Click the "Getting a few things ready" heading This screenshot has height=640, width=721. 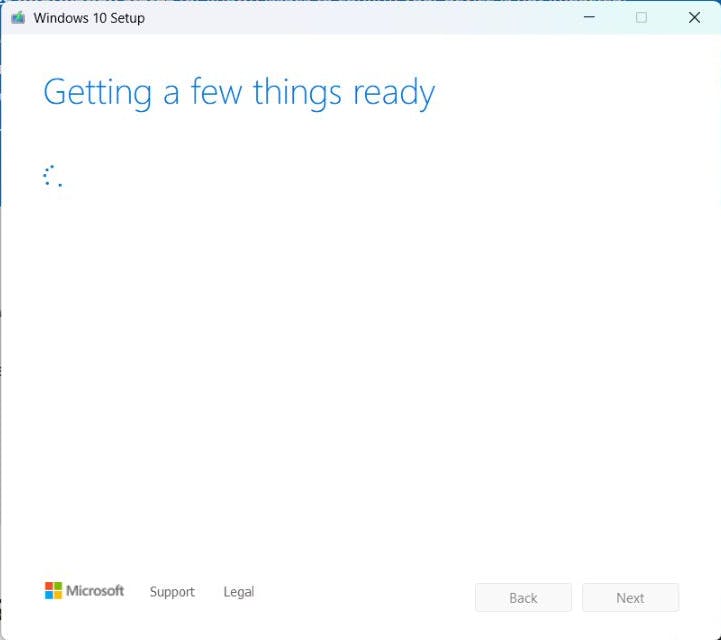point(239,93)
